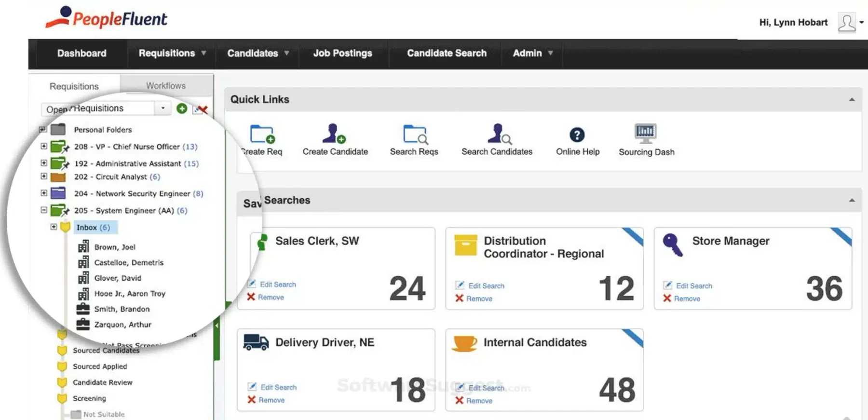Image resolution: width=868 pixels, height=420 pixels.
Task: Open the Search Candidates quick link icon
Action: 499,134
